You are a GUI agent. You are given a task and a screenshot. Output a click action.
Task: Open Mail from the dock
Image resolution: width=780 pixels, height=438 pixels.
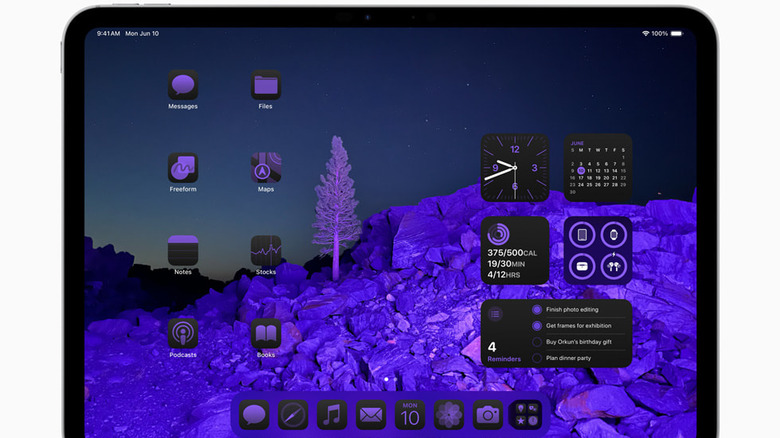point(371,414)
